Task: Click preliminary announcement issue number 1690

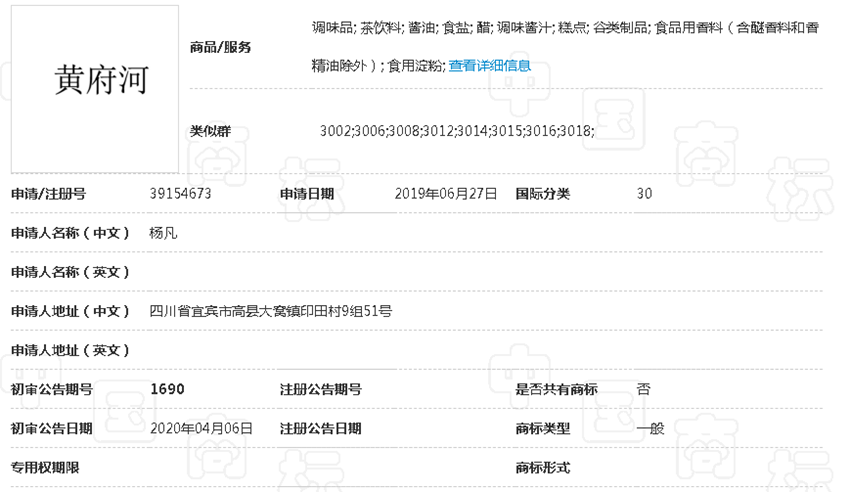Action: pos(168,389)
